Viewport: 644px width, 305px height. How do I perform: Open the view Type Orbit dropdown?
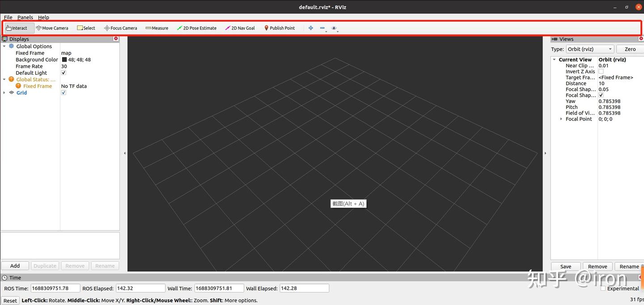click(589, 49)
